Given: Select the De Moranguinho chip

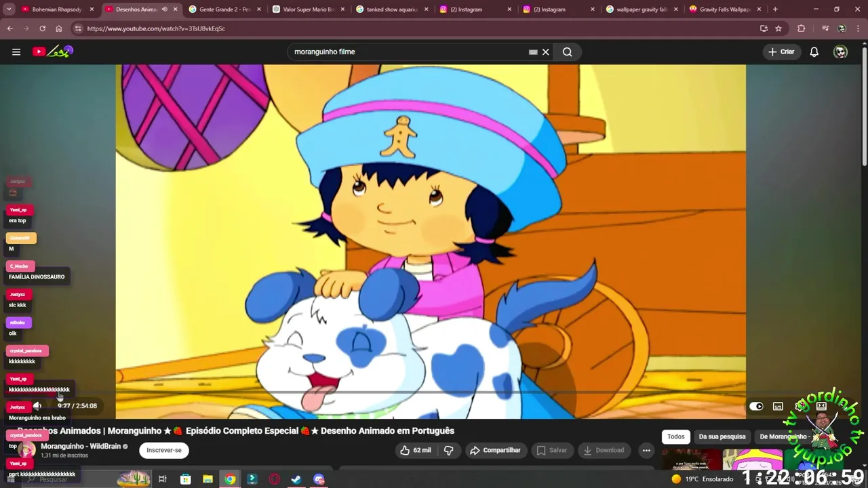Looking at the screenshot, I should 783,436.
